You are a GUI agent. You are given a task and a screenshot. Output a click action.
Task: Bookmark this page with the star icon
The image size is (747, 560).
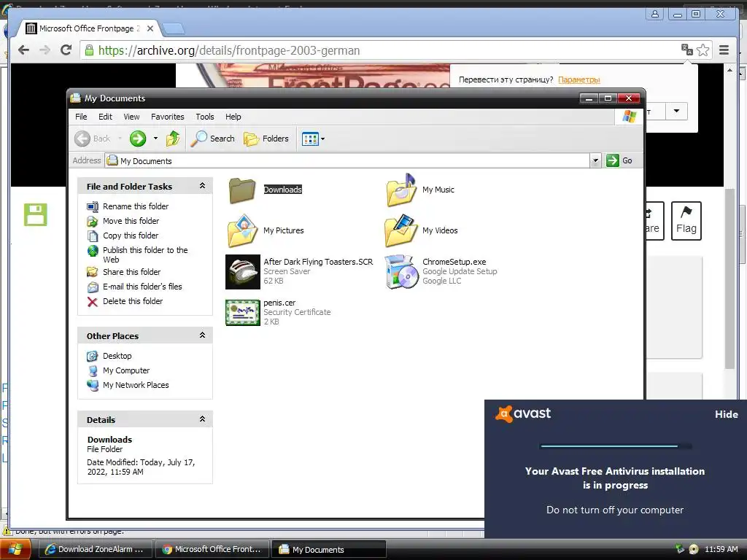pos(703,50)
